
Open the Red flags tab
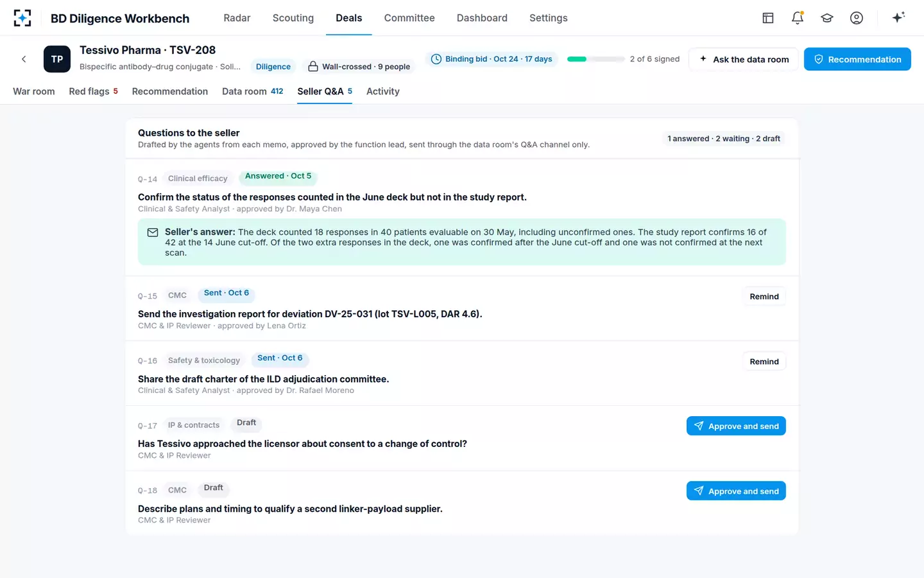[94, 91]
